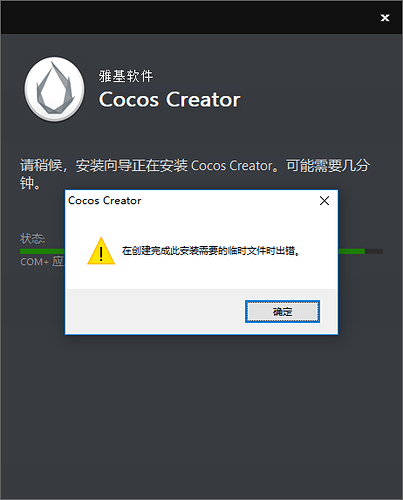Close the Cocos Creator error dialog

(324, 201)
